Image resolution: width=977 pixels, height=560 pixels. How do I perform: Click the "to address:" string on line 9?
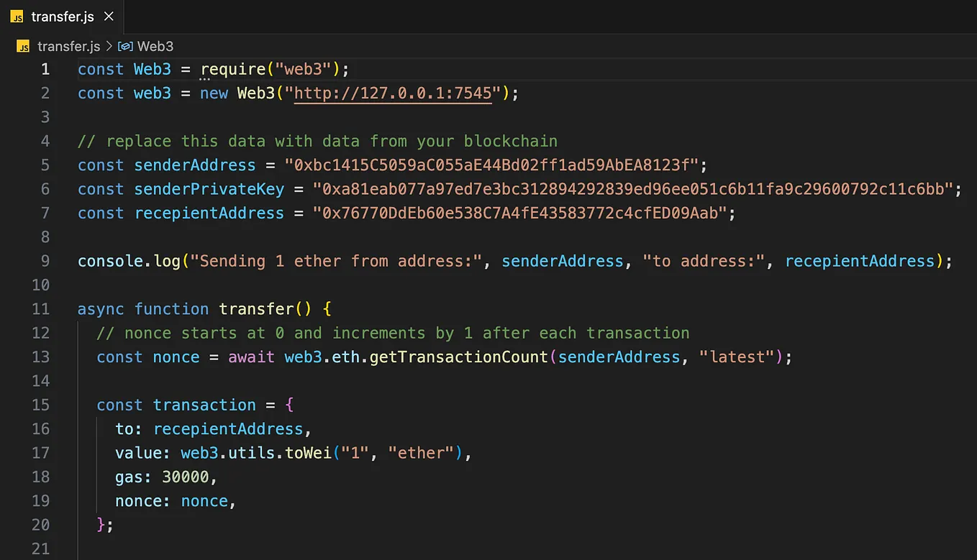tap(704, 261)
